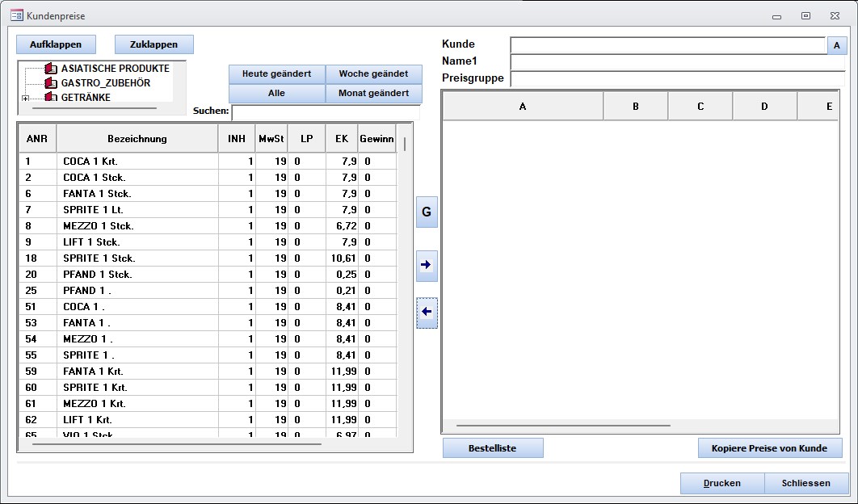This screenshot has width=858, height=504.
Task: Click the Kundenpreise window title icon
Action: (16, 15)
